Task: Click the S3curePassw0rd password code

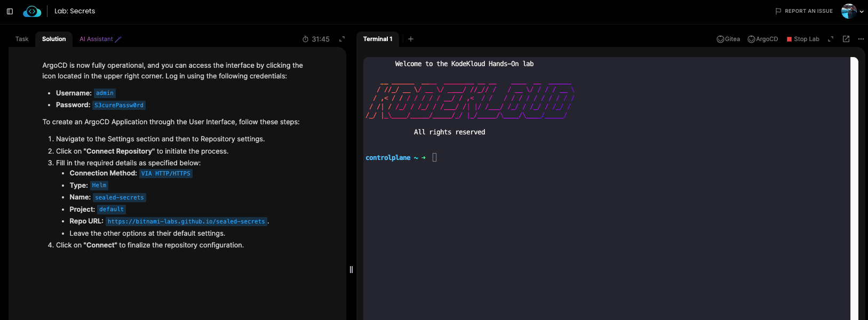Action: coord(119,106)
